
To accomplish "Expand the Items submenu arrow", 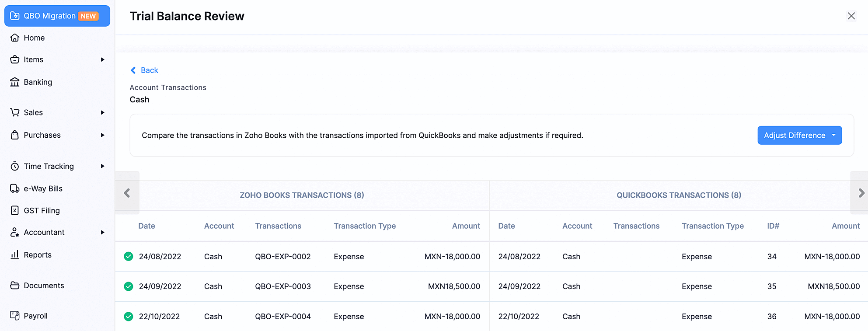I will (102, 59).
